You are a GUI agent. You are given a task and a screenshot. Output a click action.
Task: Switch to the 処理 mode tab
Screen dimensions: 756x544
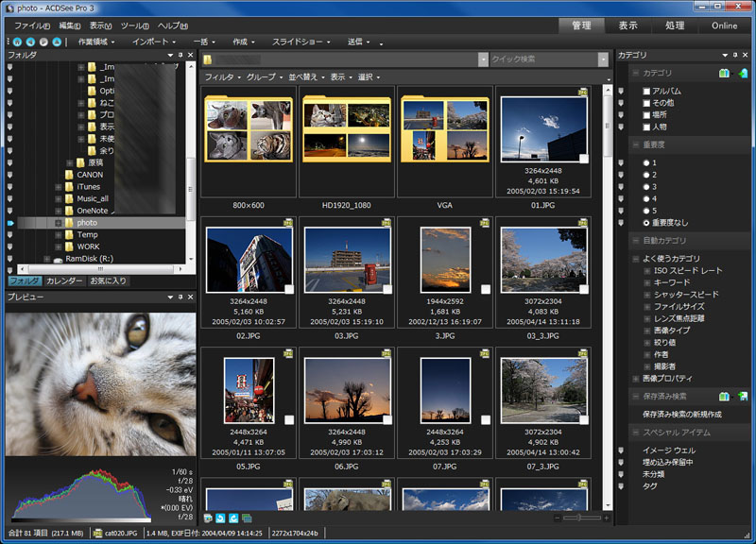click(675, 25)
